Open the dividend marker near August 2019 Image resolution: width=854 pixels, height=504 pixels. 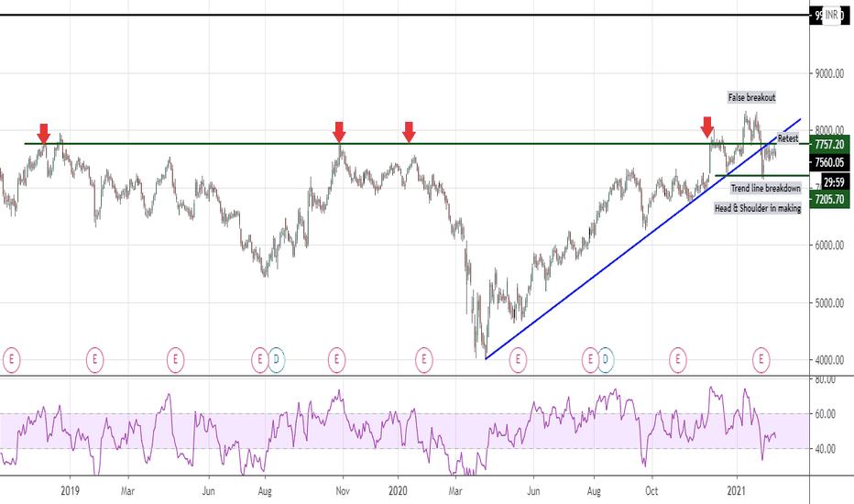(276, 359)
